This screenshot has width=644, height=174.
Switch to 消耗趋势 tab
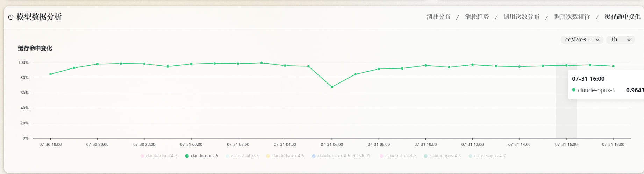(477, 17)
